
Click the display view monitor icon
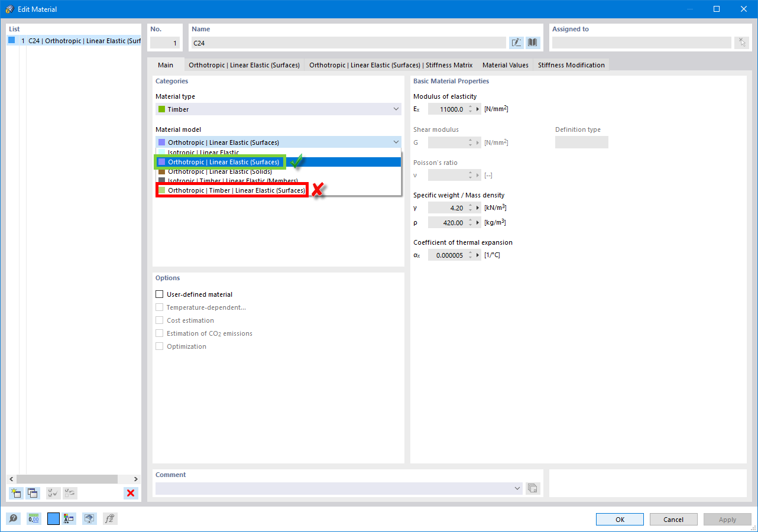coord(89,519)
